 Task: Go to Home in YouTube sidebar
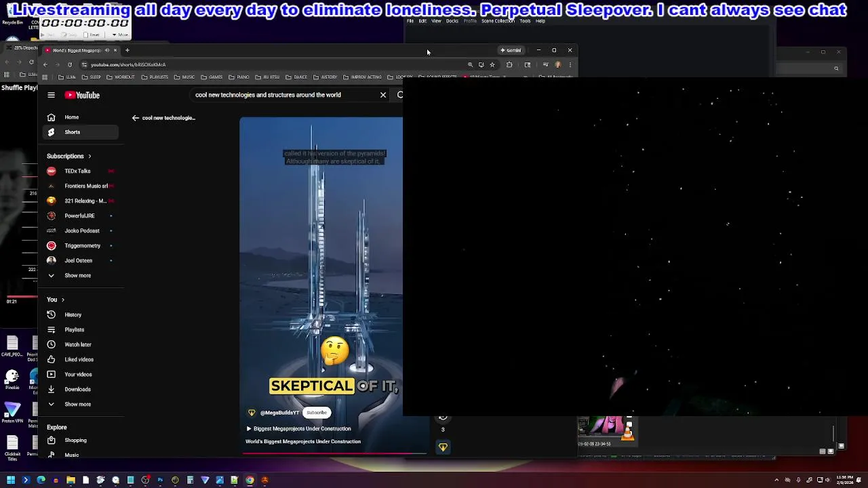click(81, 117)
